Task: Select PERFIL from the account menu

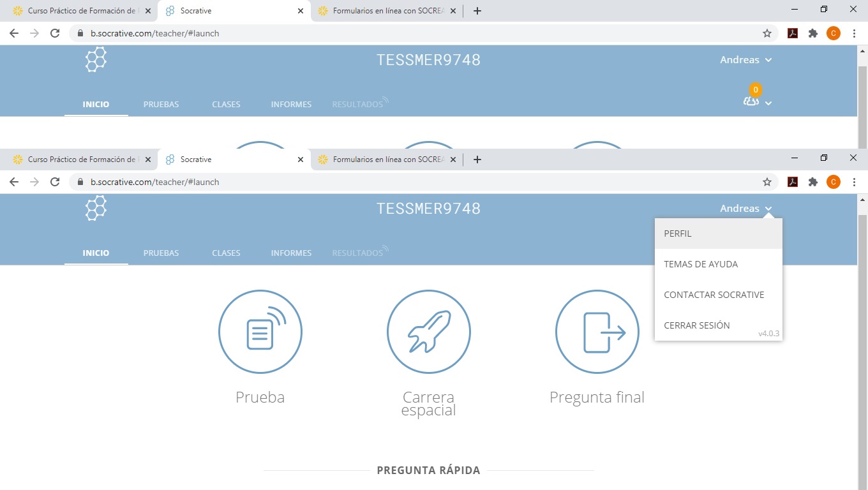Action: point(719,234)
